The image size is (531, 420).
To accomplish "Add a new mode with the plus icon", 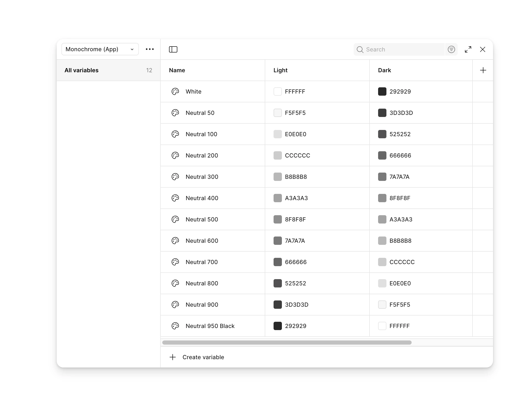I will point(483,70).
